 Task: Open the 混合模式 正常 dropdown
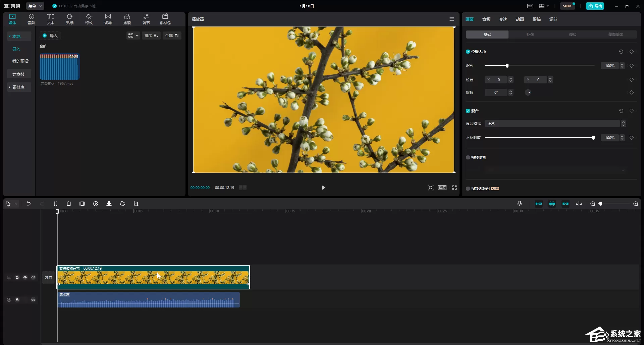coord(555,124)
